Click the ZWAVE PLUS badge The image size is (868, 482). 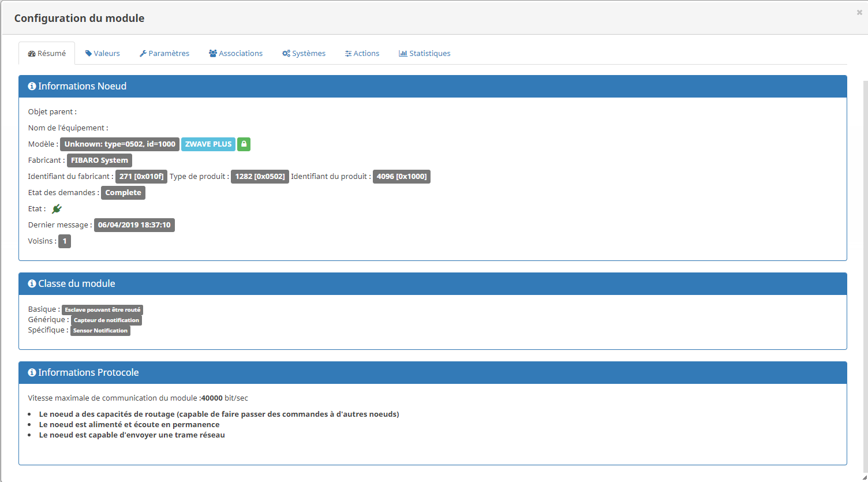click(x=208, y=144)
